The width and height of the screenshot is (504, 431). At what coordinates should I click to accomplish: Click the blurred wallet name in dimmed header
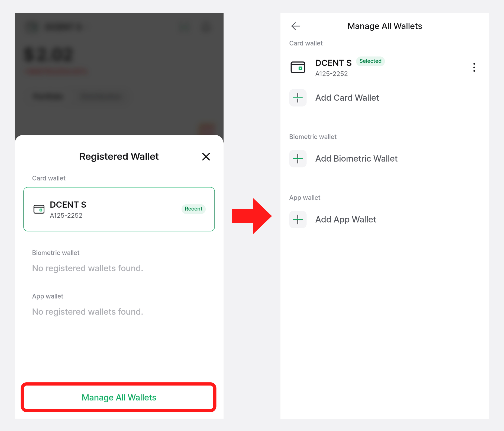click(64, 27)
